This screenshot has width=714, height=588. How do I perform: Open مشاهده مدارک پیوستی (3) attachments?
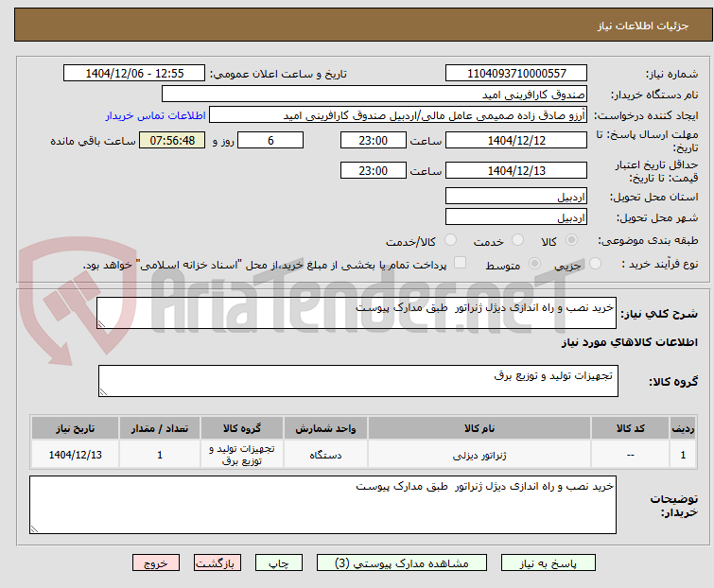(402, 563)
